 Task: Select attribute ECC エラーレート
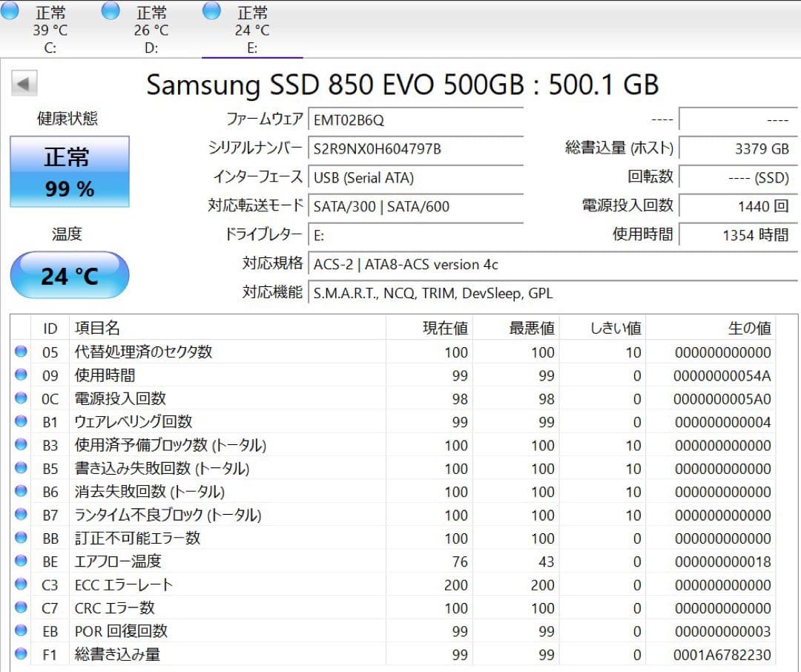tap(124, 584)
